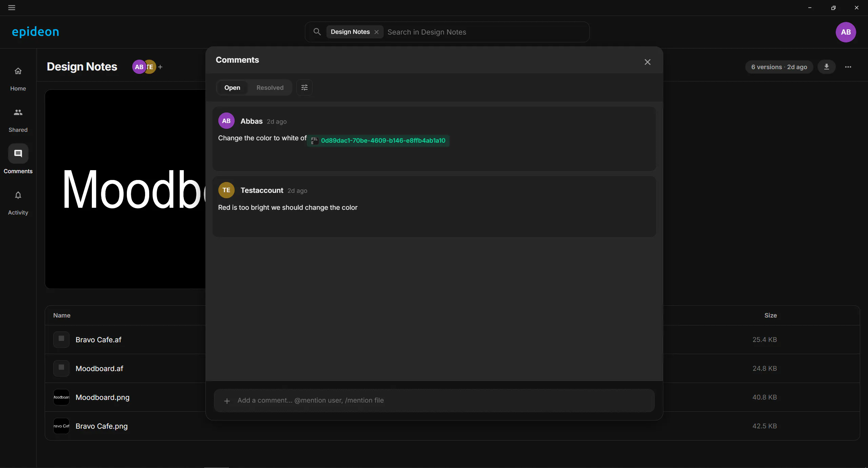Go to Home in sidebar
This screenshot has width=868, height=468.
(18, 79)
